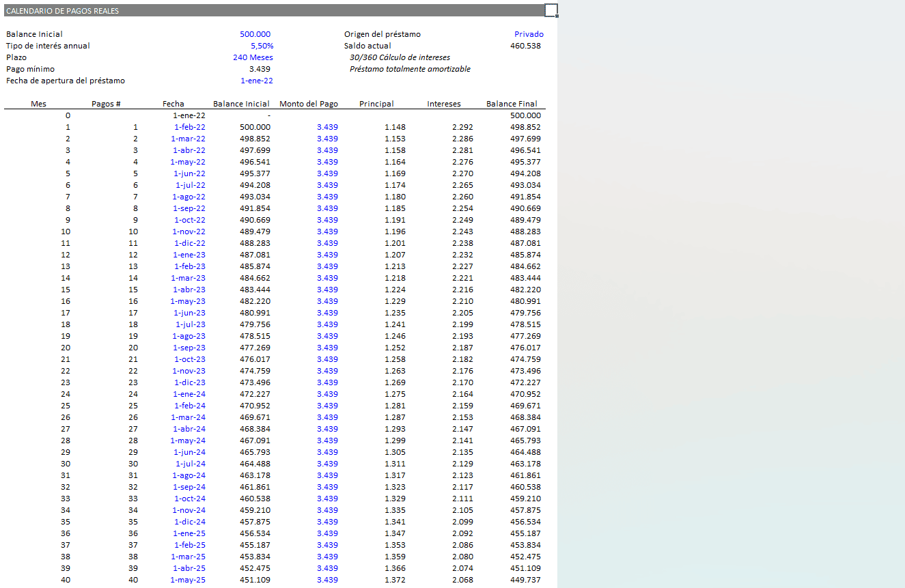Viewport: 905px width, 588px height.
Task: Click the Mes column header
Action: [x=39, y=104]
